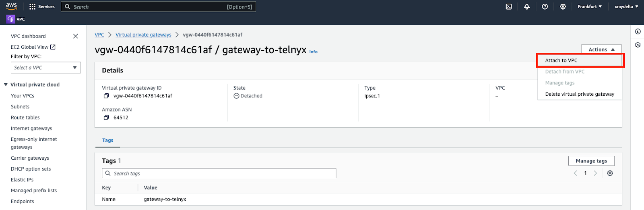Click the hexagon icon on right edge
The width and height of the screenshot is (644, 210).
(638, 45)
